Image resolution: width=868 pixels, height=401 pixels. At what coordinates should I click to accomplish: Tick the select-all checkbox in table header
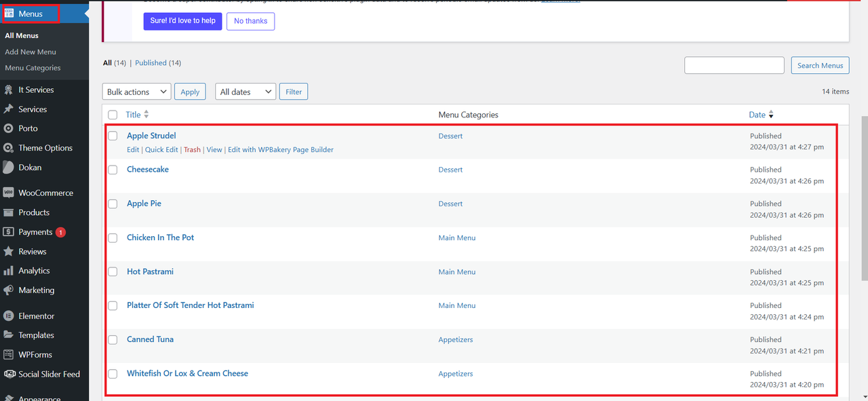113,115
